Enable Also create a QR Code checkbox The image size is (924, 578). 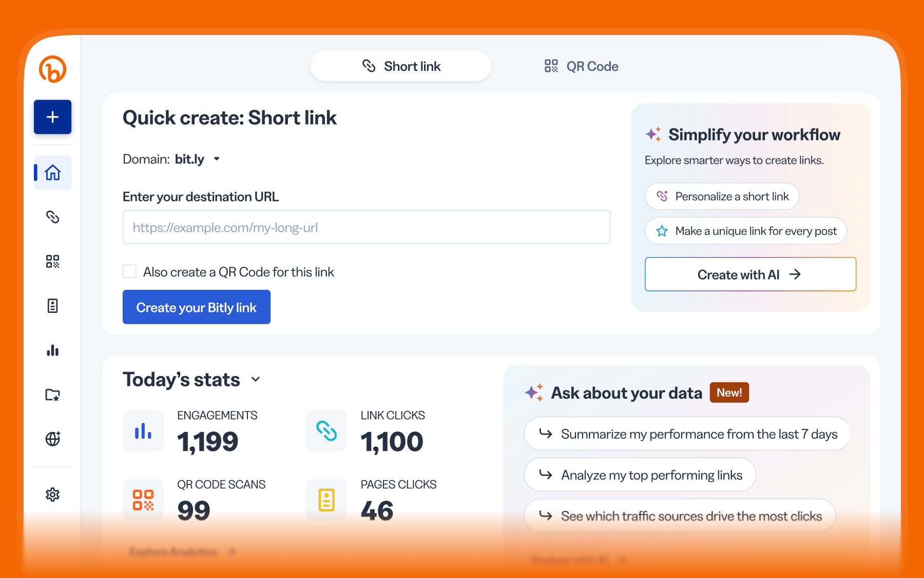(x=129, y=271)
